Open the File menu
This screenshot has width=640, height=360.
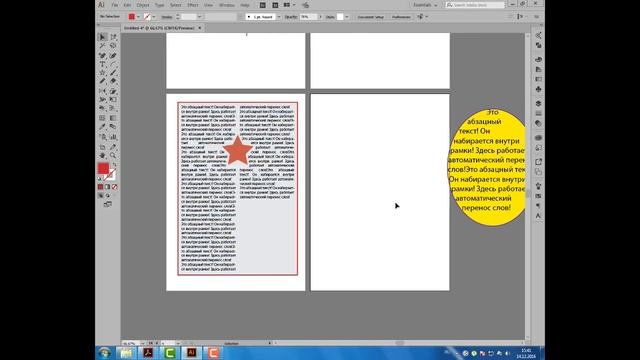[x=115, y=5]
